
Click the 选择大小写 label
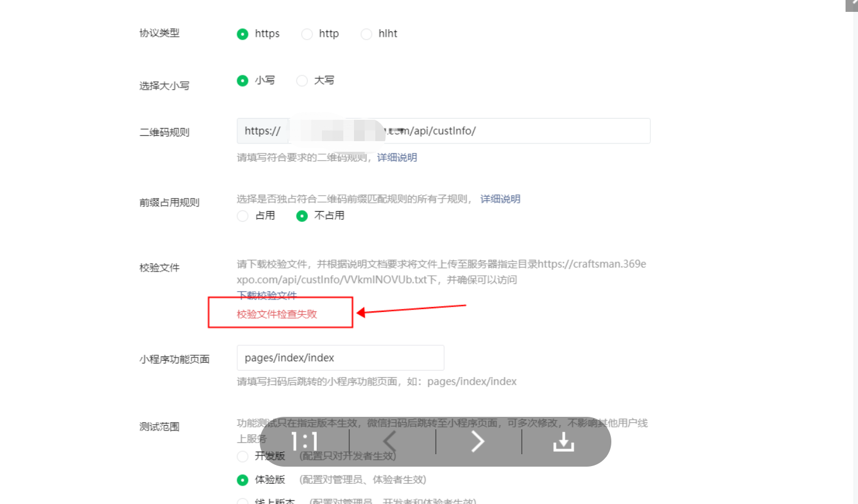click(164, 85)
